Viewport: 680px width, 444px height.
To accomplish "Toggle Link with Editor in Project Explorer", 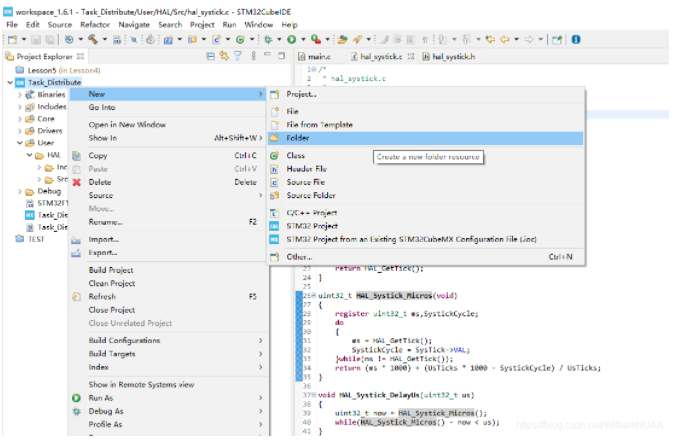I will [x=224, y=56].
